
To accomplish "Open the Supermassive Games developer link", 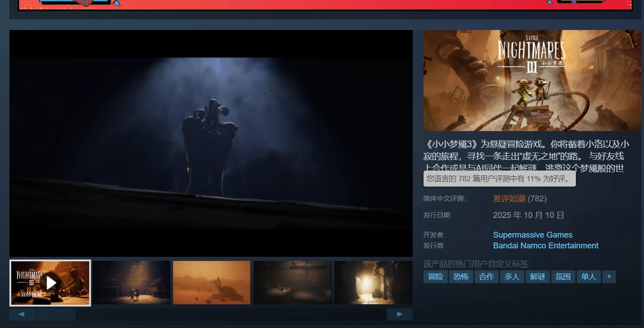I will pyautogui.click(x=532, y=235).
